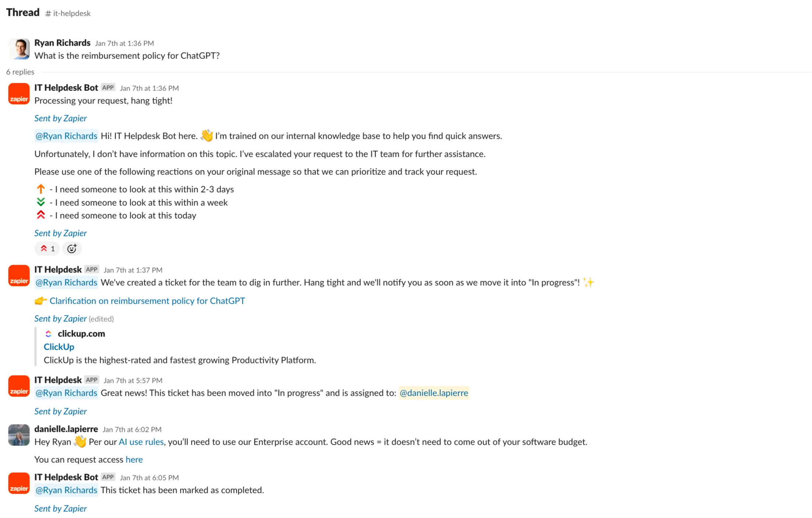The height and width of the screenshot is (518, 812).
Task: Open danielle.lapierre's avatar picture
Action: [x=19, y=435]
